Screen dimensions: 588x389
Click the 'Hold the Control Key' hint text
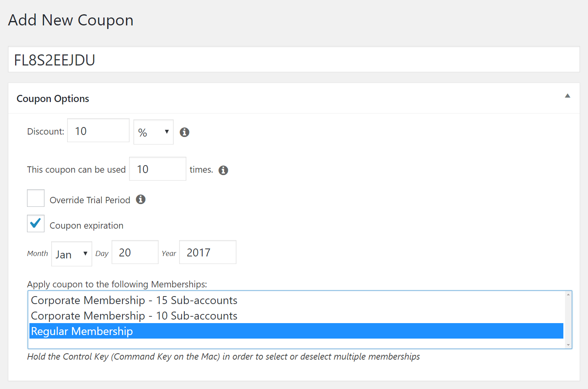pyautogui.click(x=223, y=356)
